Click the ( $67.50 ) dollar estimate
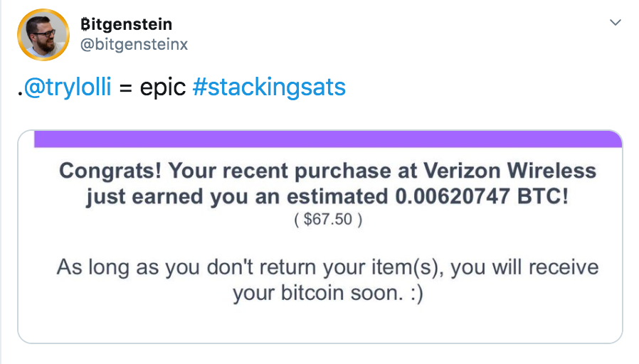The width and height of the screenshot is (639, 364). click(x=328, y=220)
